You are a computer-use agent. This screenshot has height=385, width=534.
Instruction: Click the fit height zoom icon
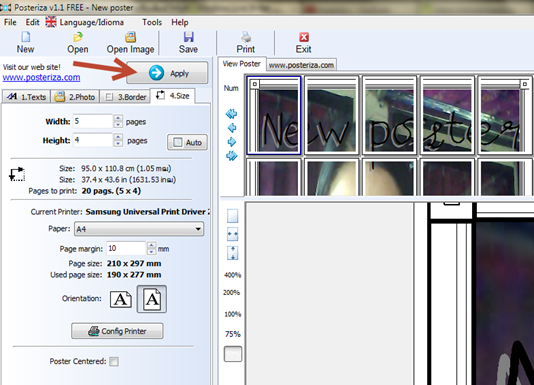point(233,253)
